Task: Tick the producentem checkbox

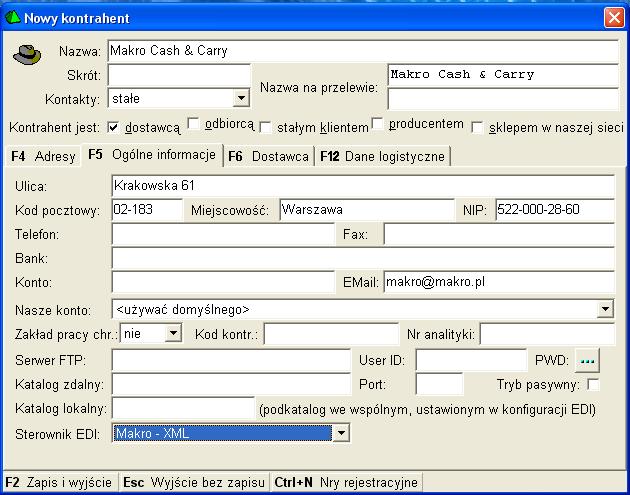Action: [377, 123]
